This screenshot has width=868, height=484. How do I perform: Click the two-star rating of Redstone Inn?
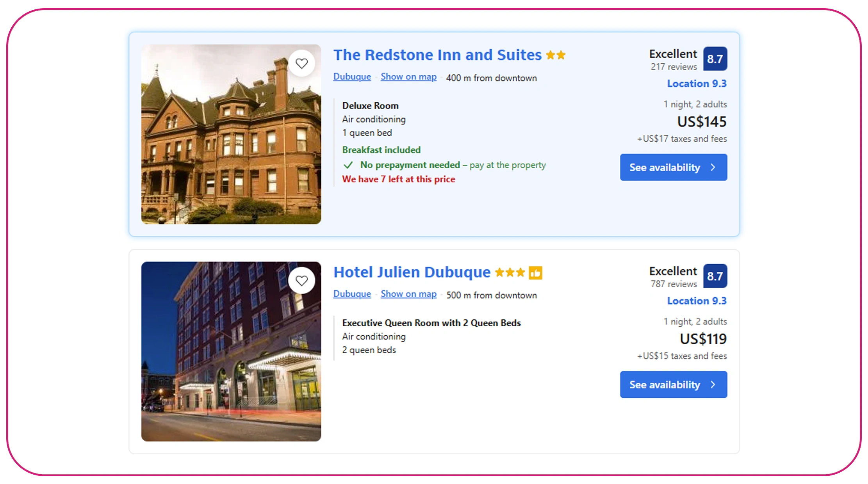[x=556, y=55]
